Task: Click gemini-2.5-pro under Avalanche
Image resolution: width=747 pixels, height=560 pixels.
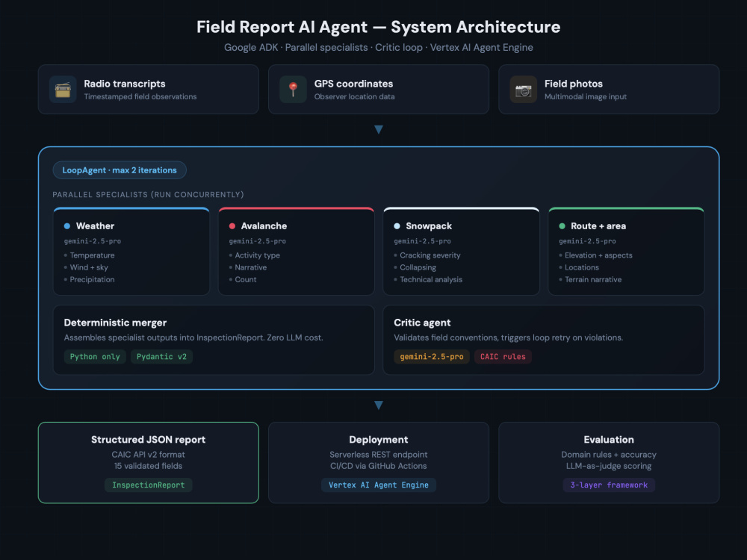Action: [x=257, y=241]
